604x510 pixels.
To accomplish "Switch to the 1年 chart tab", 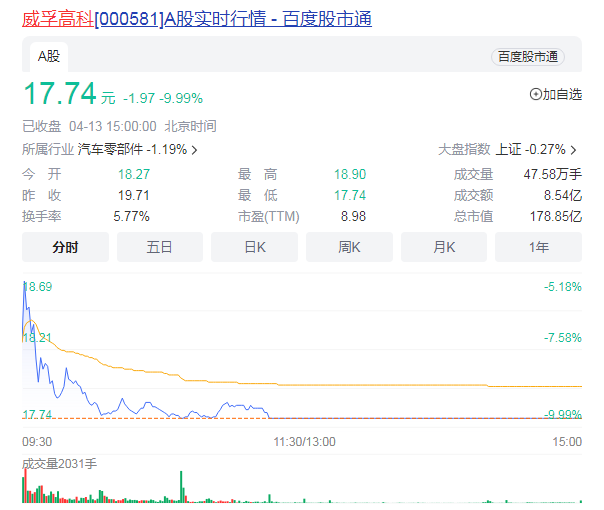I will tap(539, 247).
